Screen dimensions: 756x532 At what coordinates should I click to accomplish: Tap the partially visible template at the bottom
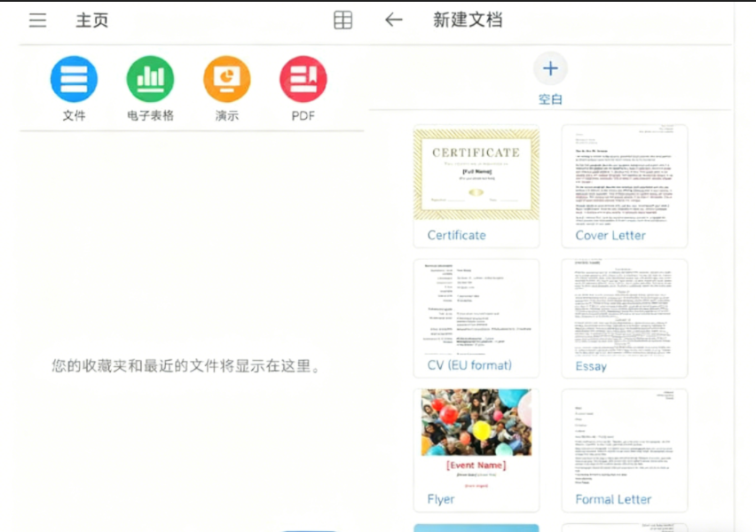tap(476, 526)
